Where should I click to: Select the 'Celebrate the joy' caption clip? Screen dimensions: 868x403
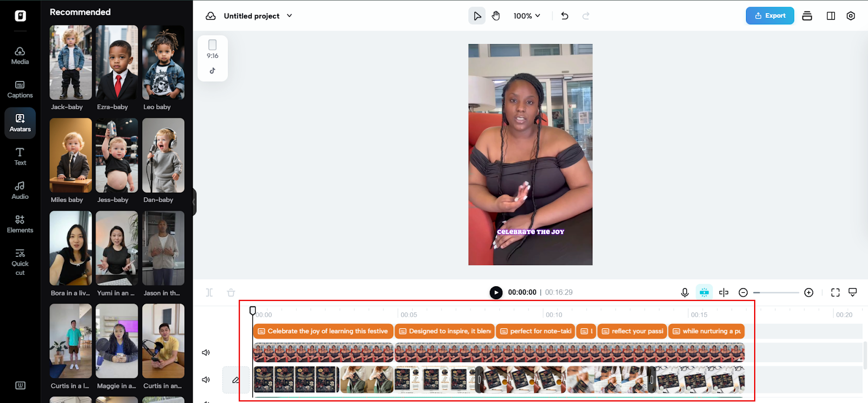pos(323,331)
